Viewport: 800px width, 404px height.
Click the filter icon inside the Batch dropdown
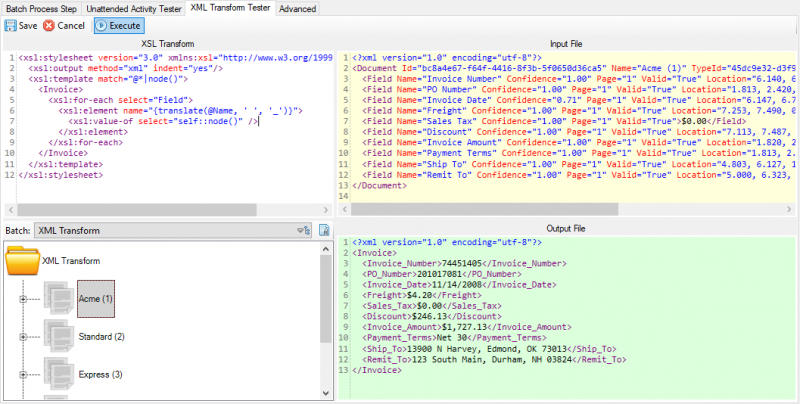point(303,231)
